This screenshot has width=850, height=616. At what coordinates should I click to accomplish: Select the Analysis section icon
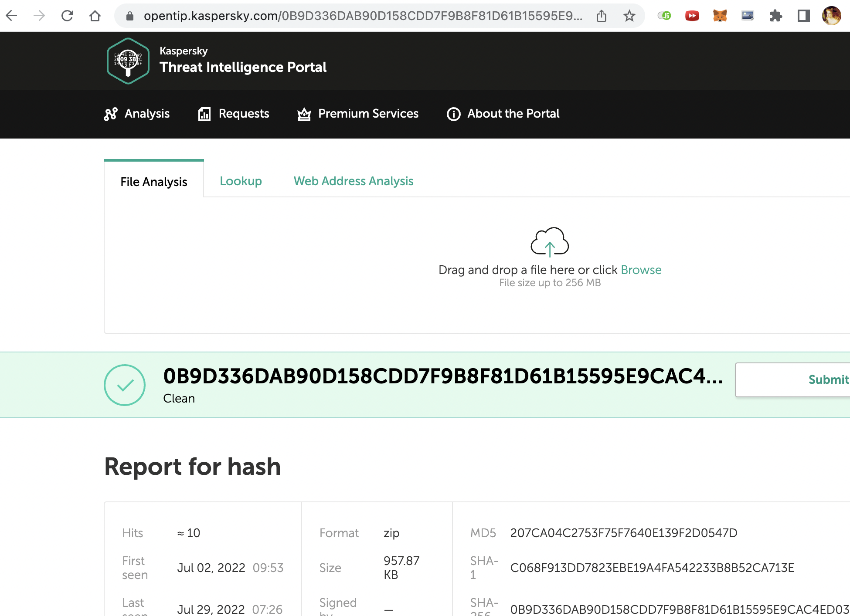pyautogui.click(x=111, y=114)
